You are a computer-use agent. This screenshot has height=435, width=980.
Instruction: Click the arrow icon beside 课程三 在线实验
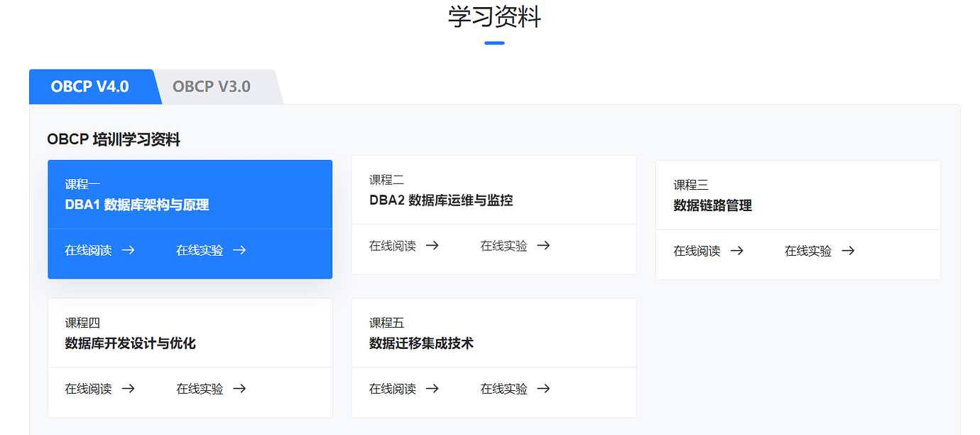(x=848, y=250)
